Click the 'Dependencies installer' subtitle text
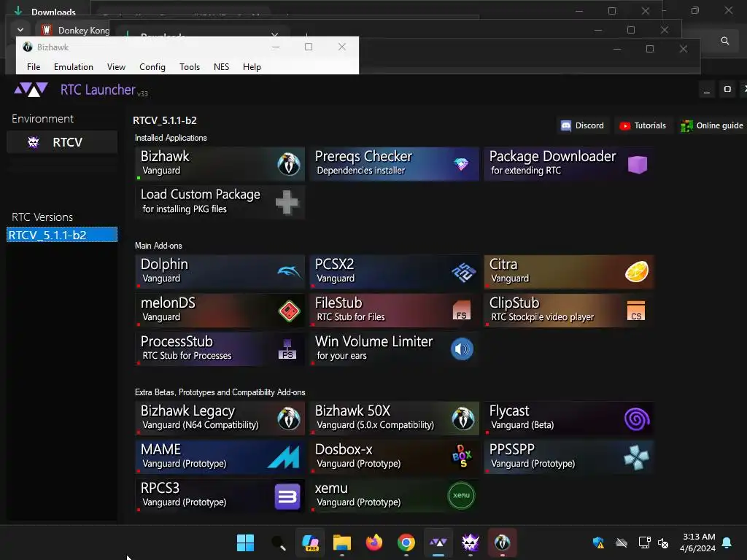 360,171
